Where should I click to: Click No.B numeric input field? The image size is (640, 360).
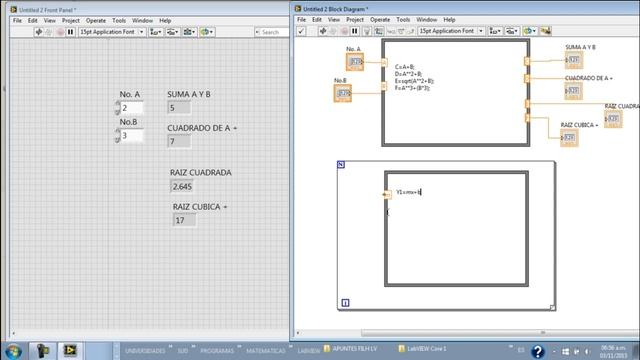coord(131,136)
